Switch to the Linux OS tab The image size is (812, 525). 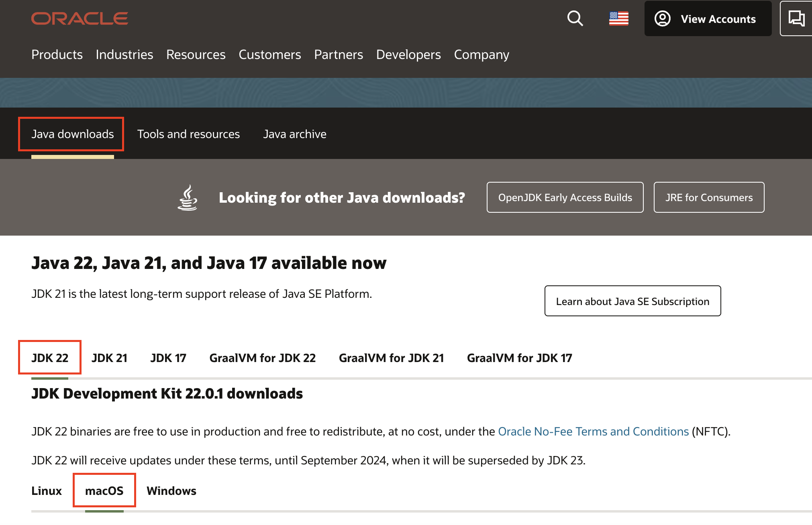[x=47, y=491]
